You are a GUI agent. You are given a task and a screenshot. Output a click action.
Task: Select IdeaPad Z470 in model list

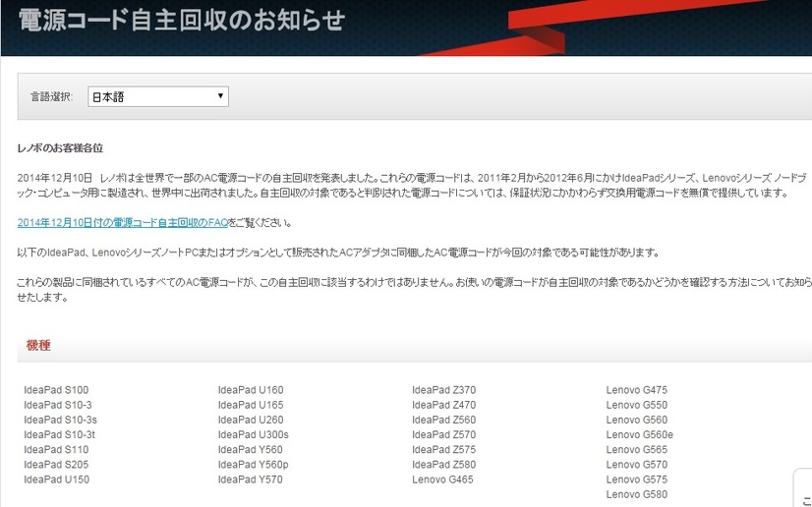(443, 405)
